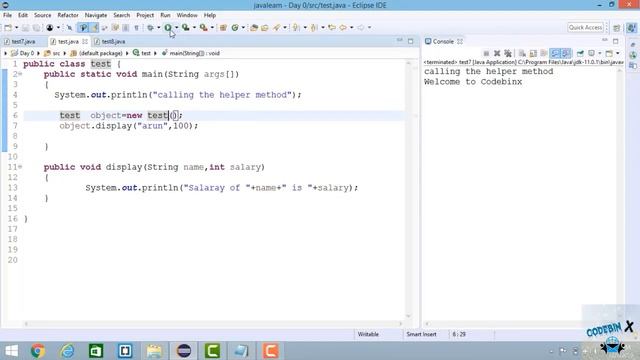Click the Windows Start button
The height and width of the screenshot is (360, 640).
(11, 351)
